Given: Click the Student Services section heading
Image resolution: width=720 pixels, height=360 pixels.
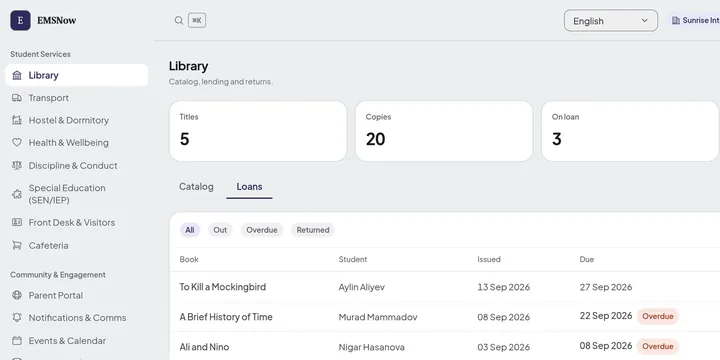Looking at the screenshot, I should point(40,54).
